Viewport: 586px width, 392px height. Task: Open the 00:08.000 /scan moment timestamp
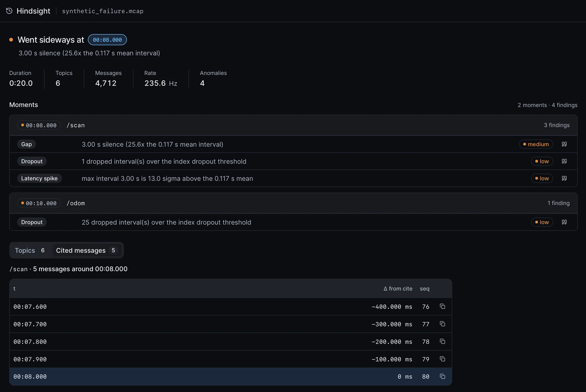[39, 125]
